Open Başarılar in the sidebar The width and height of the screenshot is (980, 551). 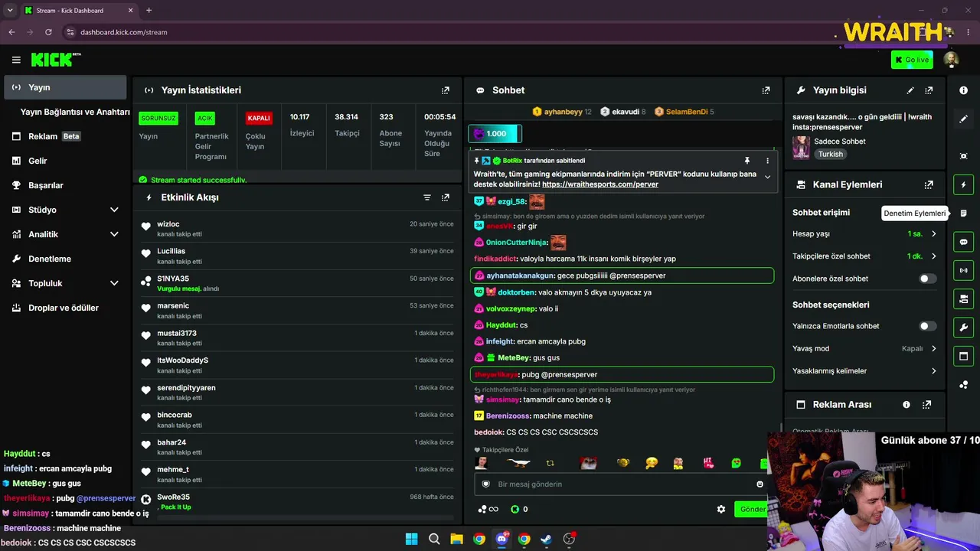click(x=65, y=185)
